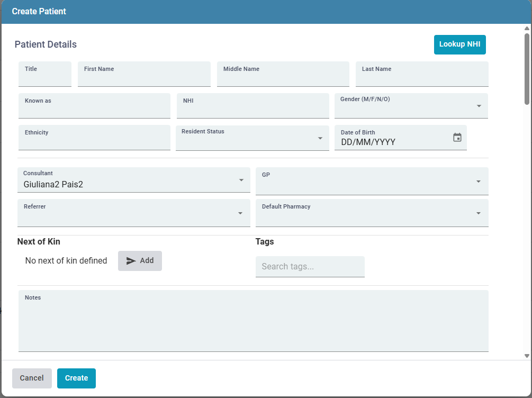Expand the Consultant dropdown arrow
This screenshot has width=532, height=398.
241,180
